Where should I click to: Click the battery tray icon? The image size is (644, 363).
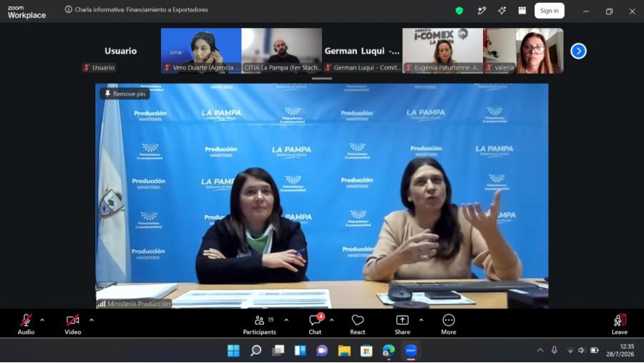(x=595, y=350)
